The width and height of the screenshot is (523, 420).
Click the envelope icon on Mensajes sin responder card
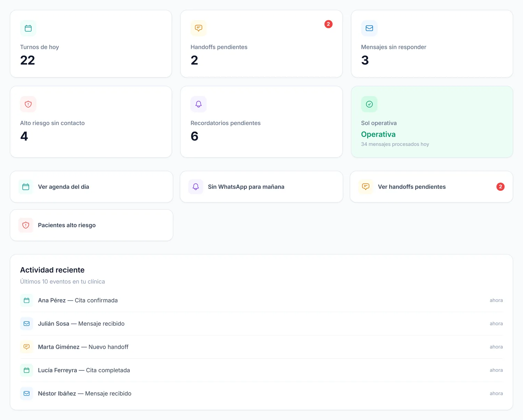pos(369,28)
